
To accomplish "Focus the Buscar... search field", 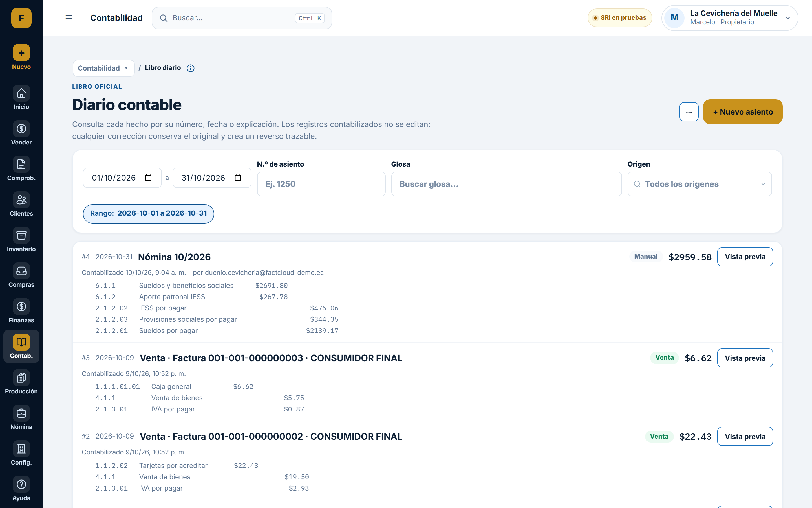I will click(x=242, y=18).
